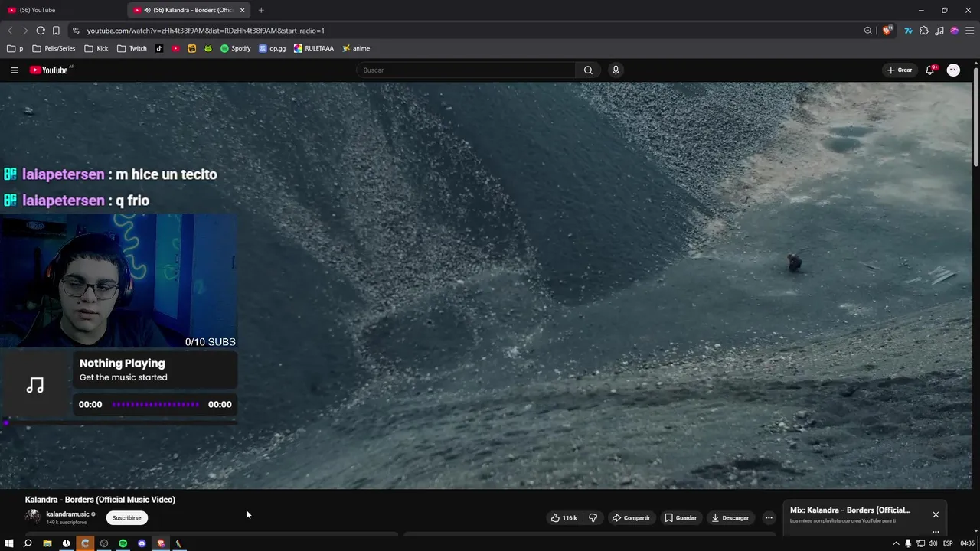Open the volume control in tray
Viewport: 980px width, 551px height.
[933, 543]
